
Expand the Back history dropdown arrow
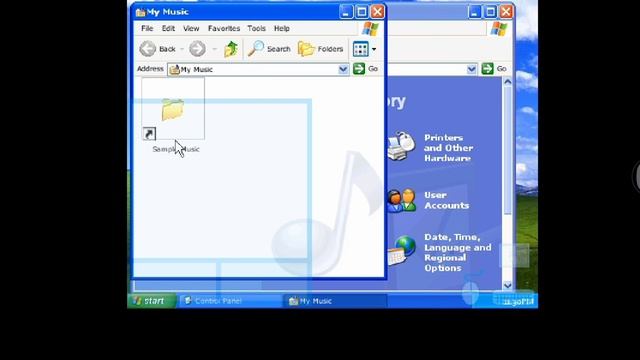(x=182, y=49)
